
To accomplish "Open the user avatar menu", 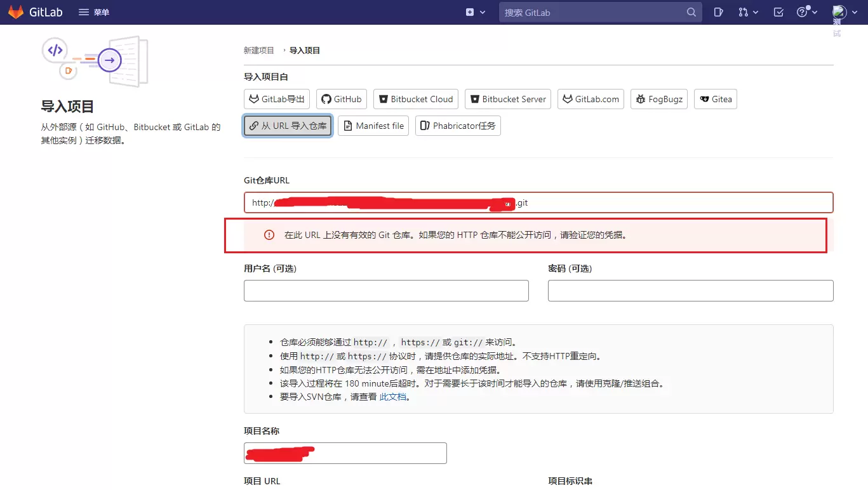I will click(x=843, y=12).
